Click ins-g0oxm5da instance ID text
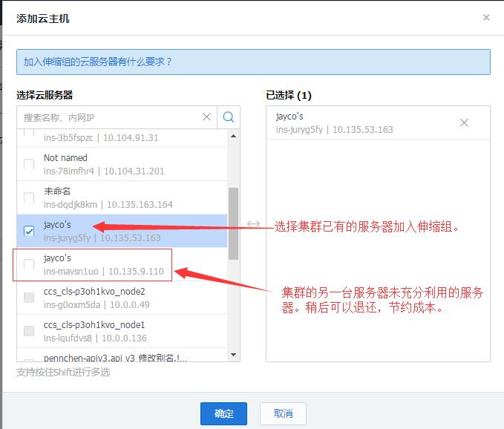504x429 pixels. [x=72, y=305]
